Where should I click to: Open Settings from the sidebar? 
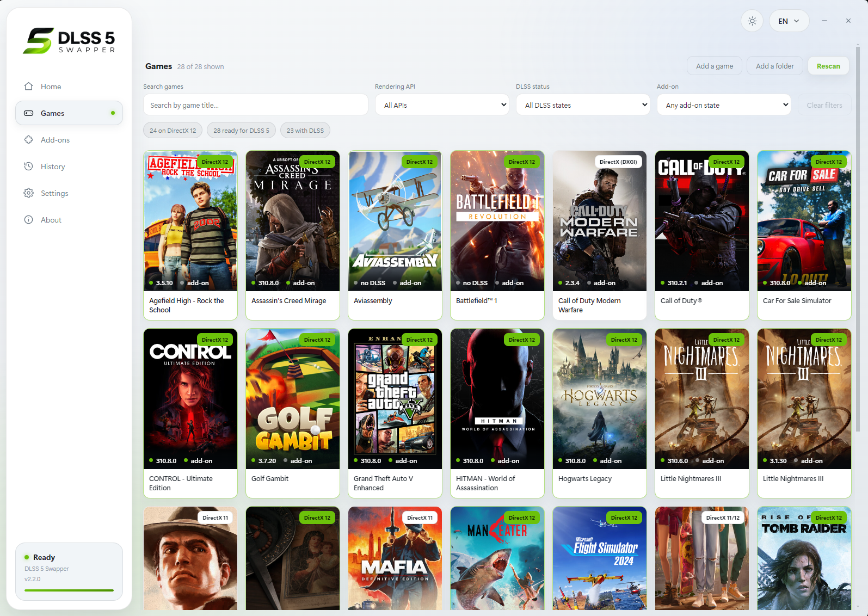(69, 193)
